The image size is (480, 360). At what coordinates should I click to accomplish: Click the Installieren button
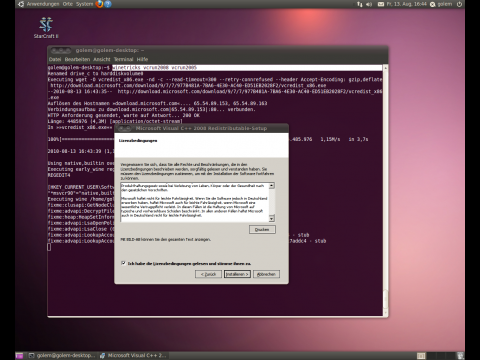pyautogui.click(x=237, y=274)
